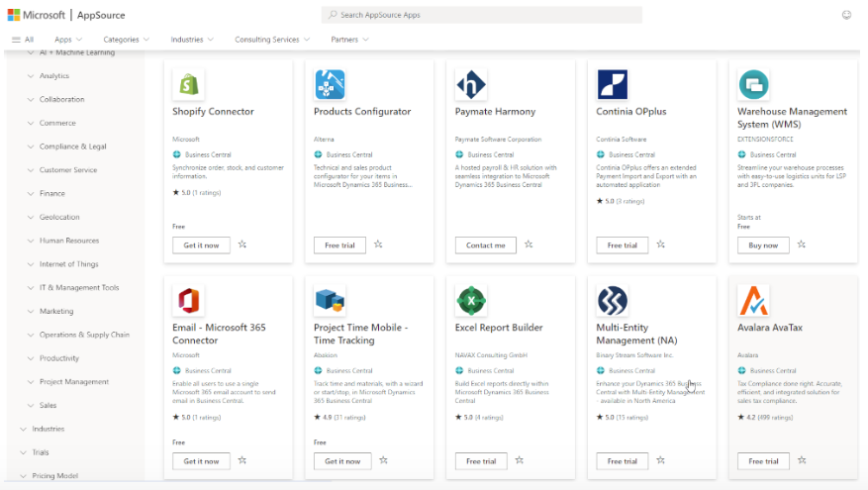This screenshot has width=868, height=490.
Task: Click Buy now for Warehouse Management System
Action: [x=763, y=245]
